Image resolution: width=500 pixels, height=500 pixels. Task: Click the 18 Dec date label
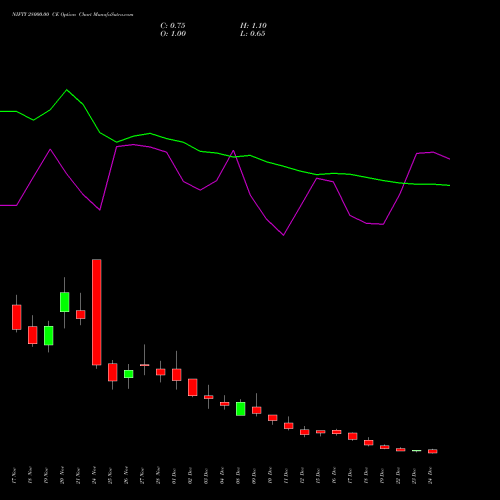(x=366, y=476)
